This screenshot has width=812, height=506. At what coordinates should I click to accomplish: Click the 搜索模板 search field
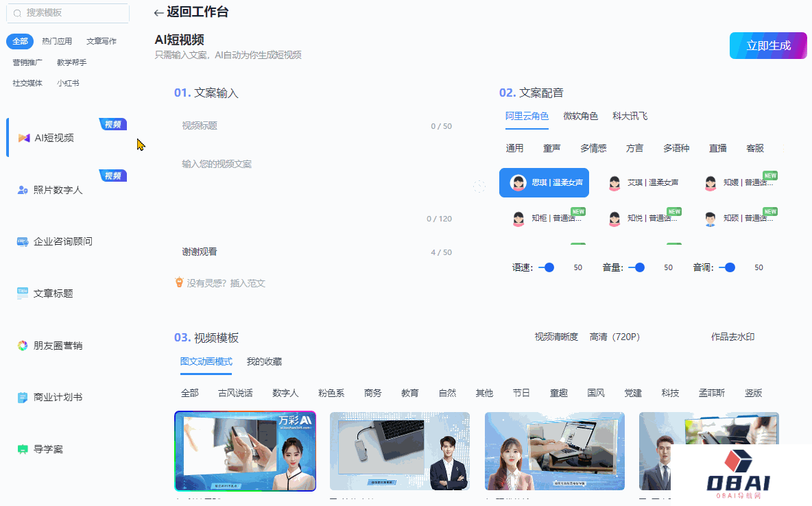pyautogui.click(x=68, y=13)
